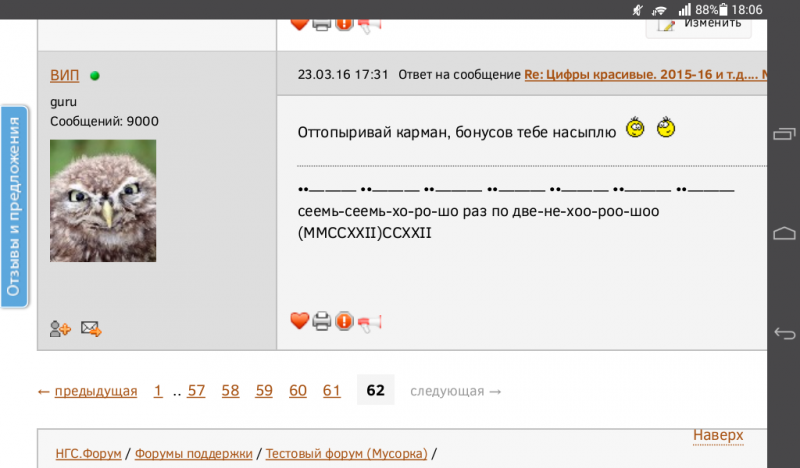Tap Android home navigation button

click(x=784, y=233)
